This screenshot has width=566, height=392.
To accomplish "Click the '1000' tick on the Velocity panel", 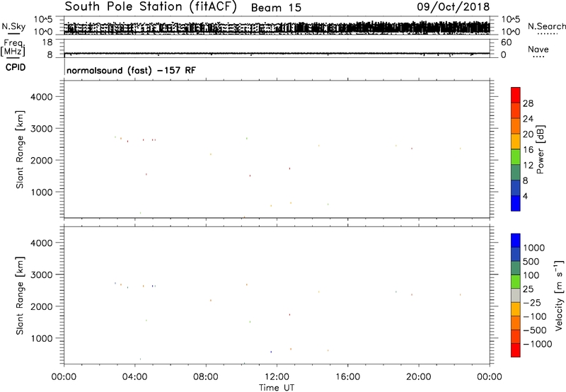I will coord(42,338).
